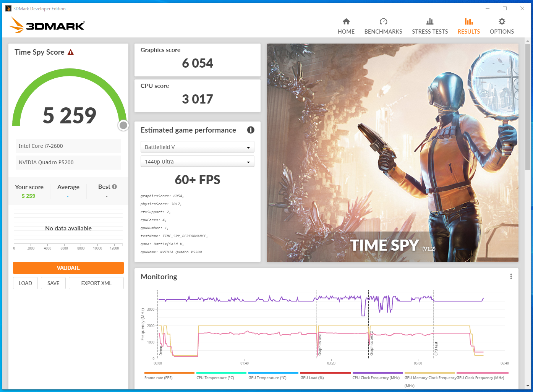
Task: Click the orange VALIDATE button
Action: pos(68,268)
